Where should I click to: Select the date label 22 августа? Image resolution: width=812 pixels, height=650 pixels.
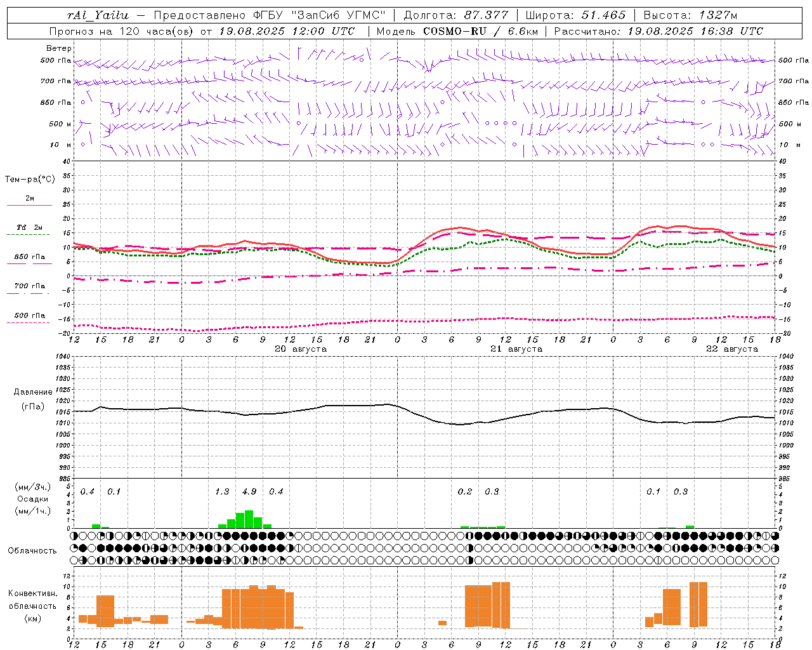[732, 349]
